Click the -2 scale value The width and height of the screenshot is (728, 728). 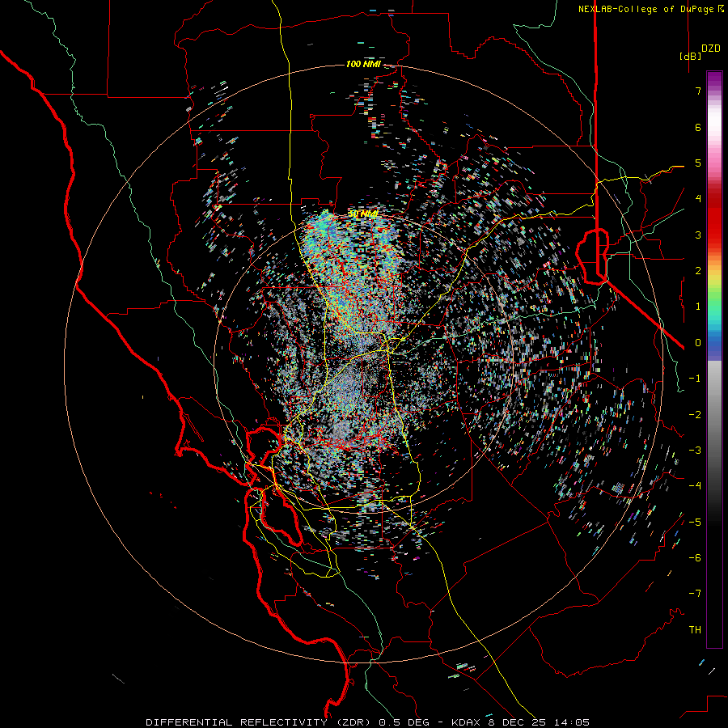[695, 414]
